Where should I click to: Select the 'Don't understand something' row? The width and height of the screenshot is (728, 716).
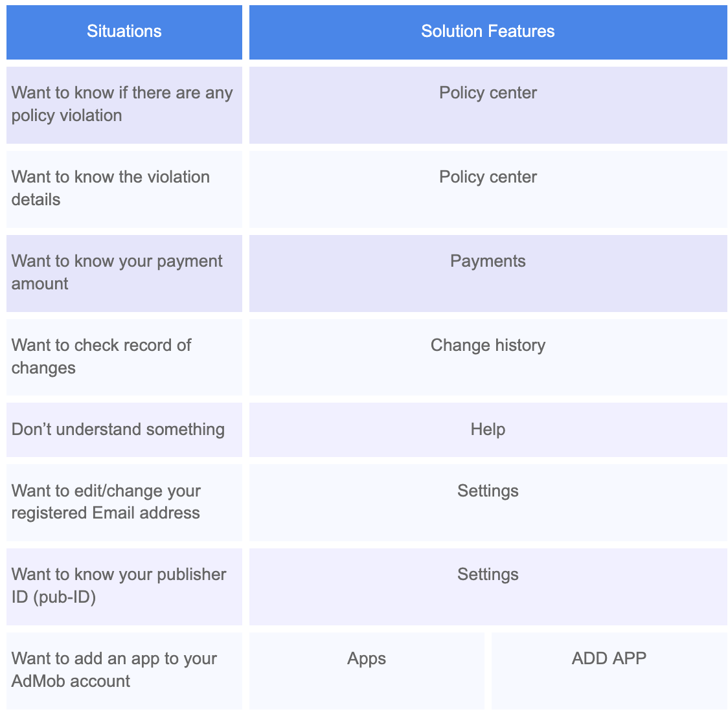pyautogui.click(x=124, y=429)
